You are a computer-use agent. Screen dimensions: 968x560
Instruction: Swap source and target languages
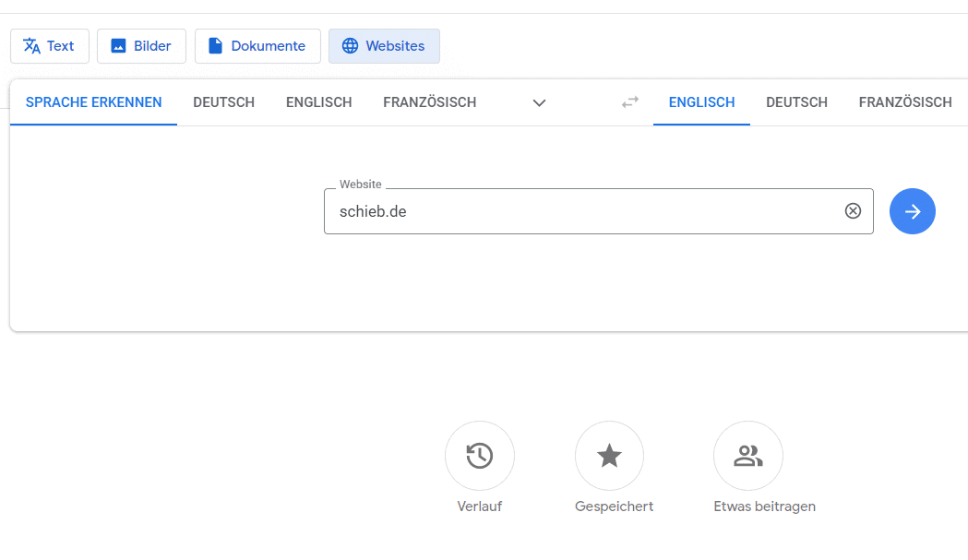(630, 102)
